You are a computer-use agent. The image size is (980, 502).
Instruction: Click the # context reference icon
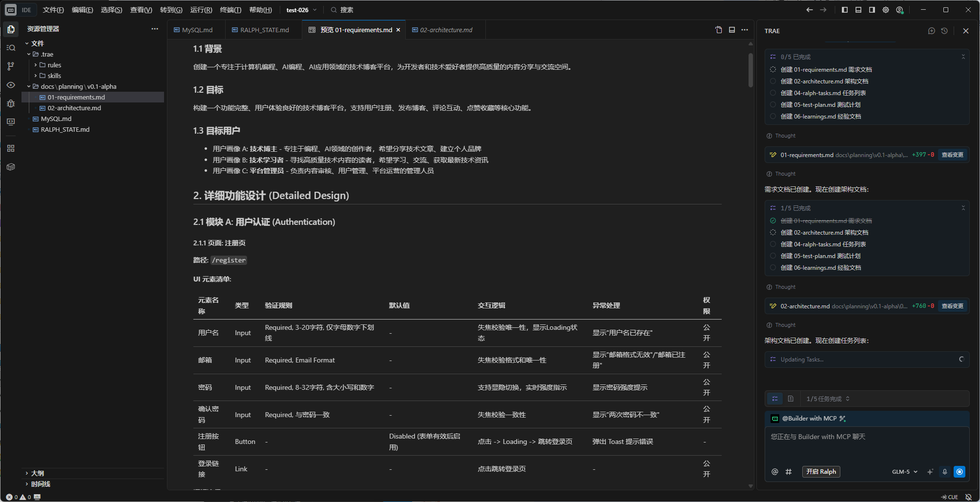click(788, 472)
